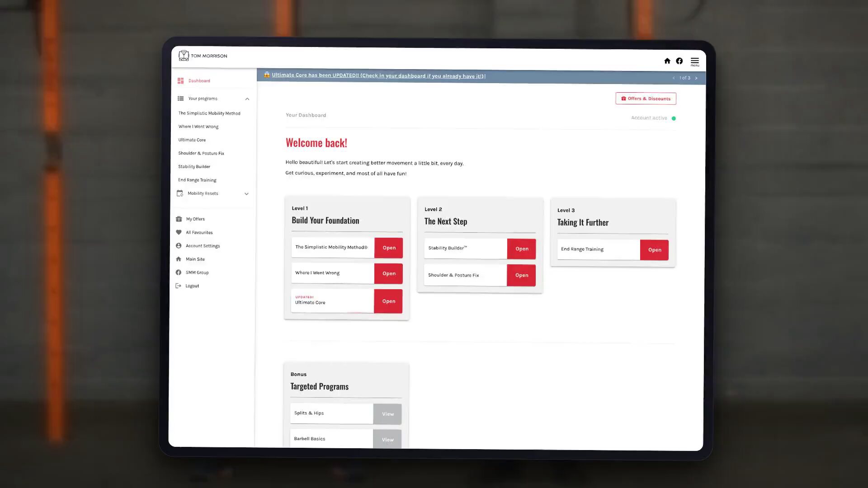Image resolution: width=868 pixels, height=488 pixels.
Task: Click the Dashboard grid icon in sidebar
Action: [180, 80]
